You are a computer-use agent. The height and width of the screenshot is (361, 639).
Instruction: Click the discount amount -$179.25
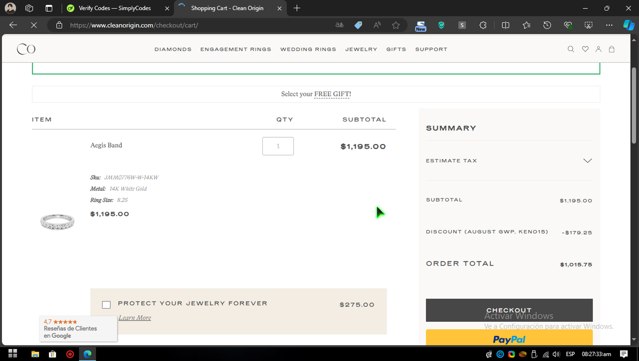(577, 233)
